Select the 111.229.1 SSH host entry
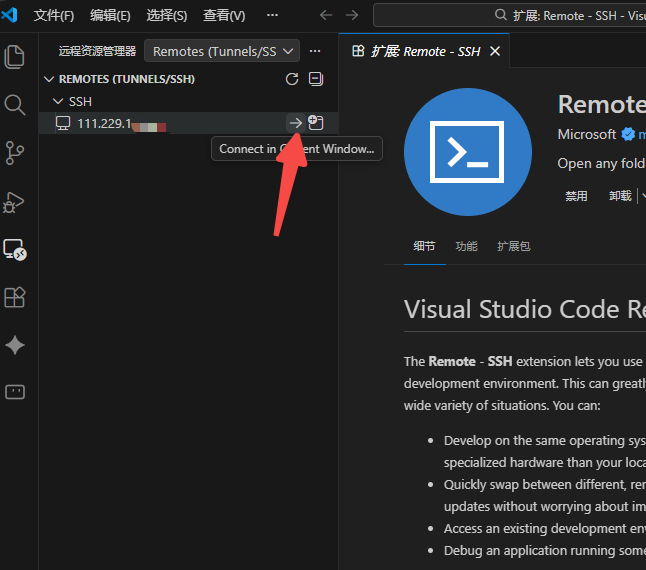646x570 pixels. [x=120, y=123]
